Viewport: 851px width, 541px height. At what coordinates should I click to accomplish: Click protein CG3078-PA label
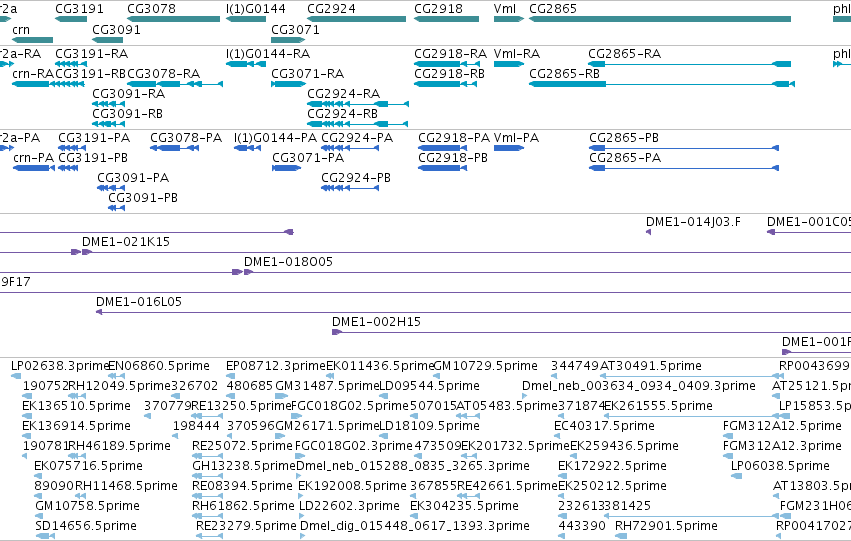[186, 138]
